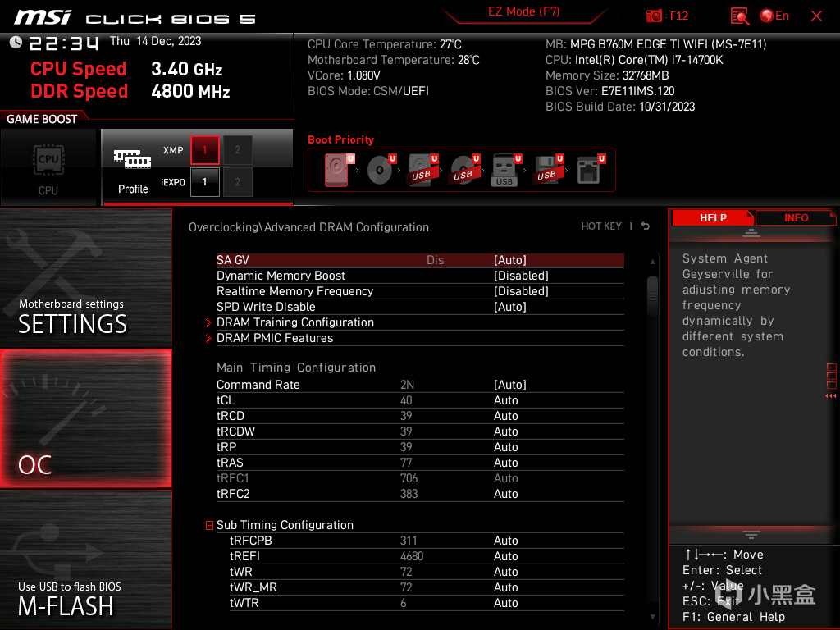Open the BIOS search magnifier icon

click(x=740, y=16)
